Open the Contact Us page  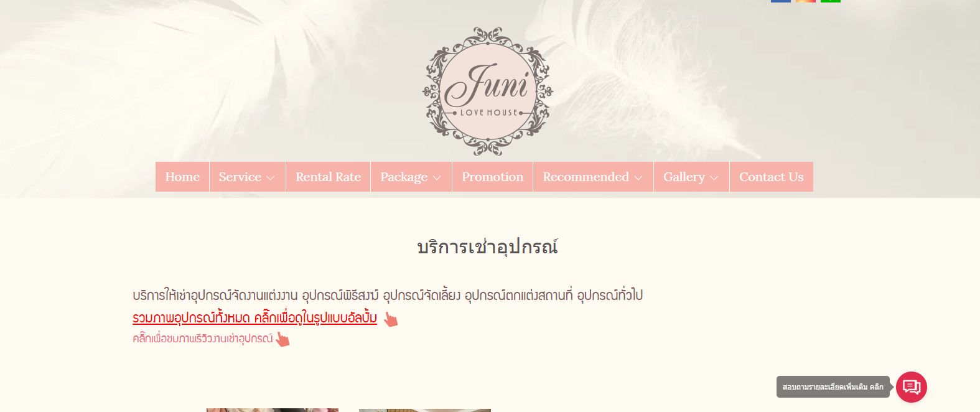coord(772,177)
